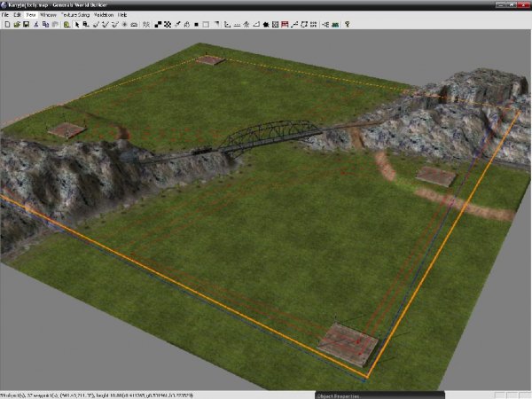Open the View menu
This screenshot has width=532, height=399.
(30, 15)
